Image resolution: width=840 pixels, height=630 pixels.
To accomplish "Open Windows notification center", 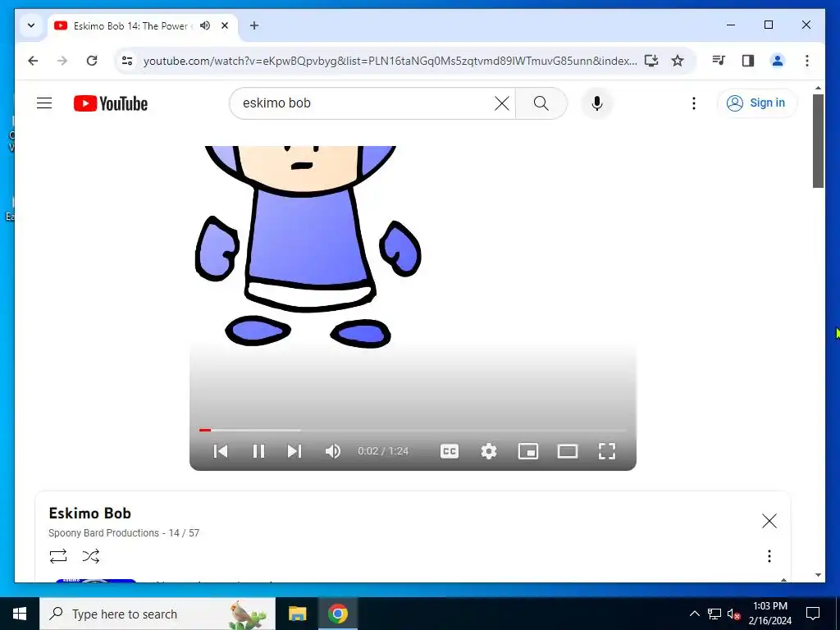I will tap(813, 614).
